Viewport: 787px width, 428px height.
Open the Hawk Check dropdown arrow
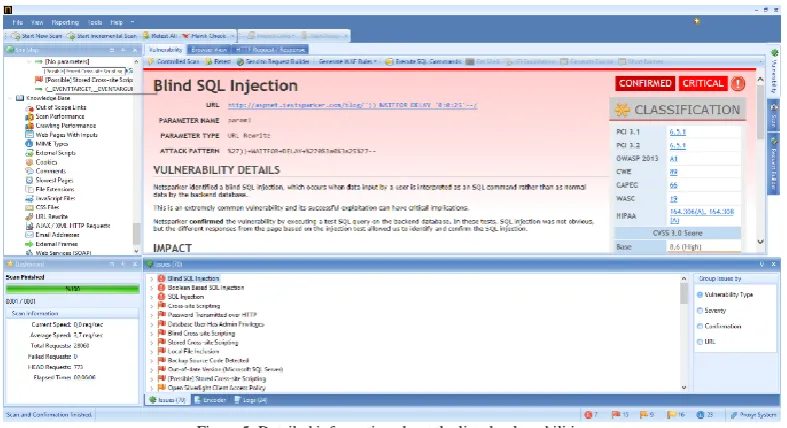coord(232,36)
